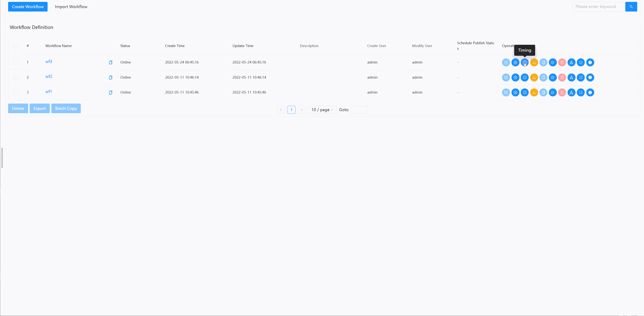Image resolution: width=644 pixels, height=316 pixels.
Task: Open tree view icon for wf1
Action: pos(572,92)
